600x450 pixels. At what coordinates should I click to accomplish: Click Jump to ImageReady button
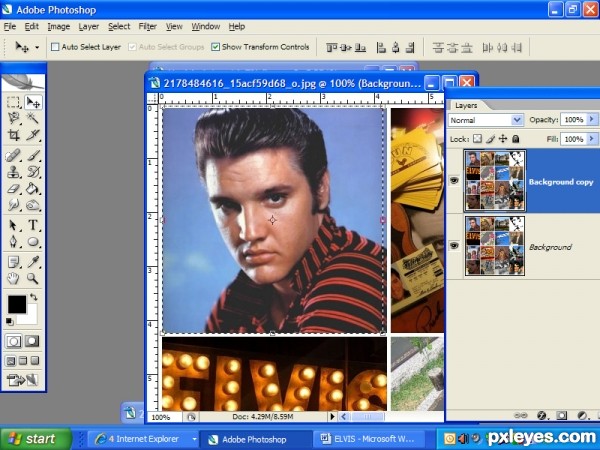pyautogui.click(x=22, y=380)
